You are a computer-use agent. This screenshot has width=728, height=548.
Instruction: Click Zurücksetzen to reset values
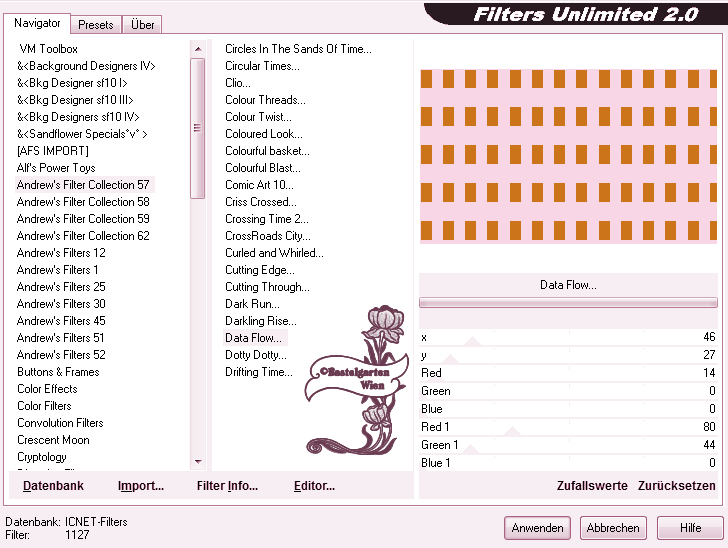[676, 486]
